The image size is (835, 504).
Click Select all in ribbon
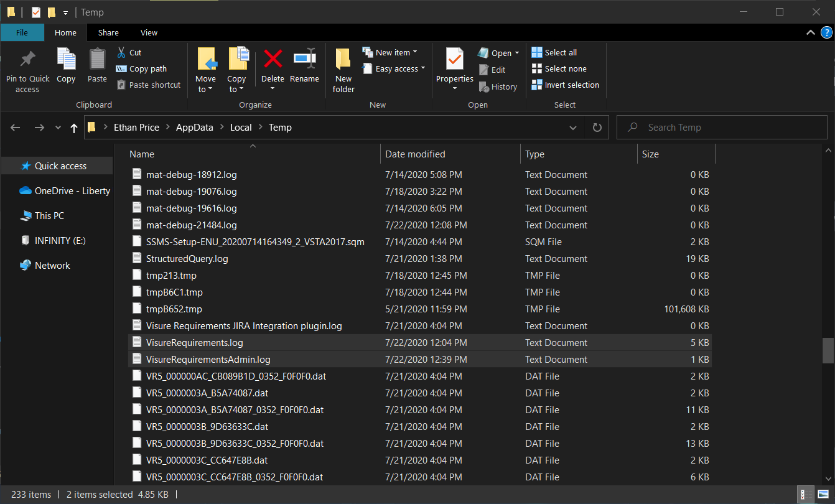[x=554, y=52]
